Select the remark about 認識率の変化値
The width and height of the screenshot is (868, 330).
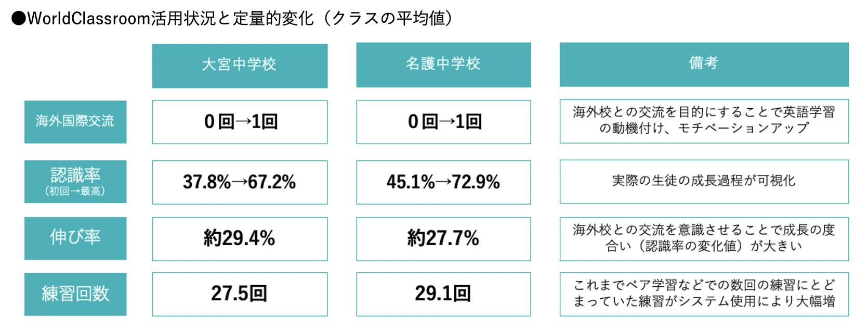coord(704,238)
